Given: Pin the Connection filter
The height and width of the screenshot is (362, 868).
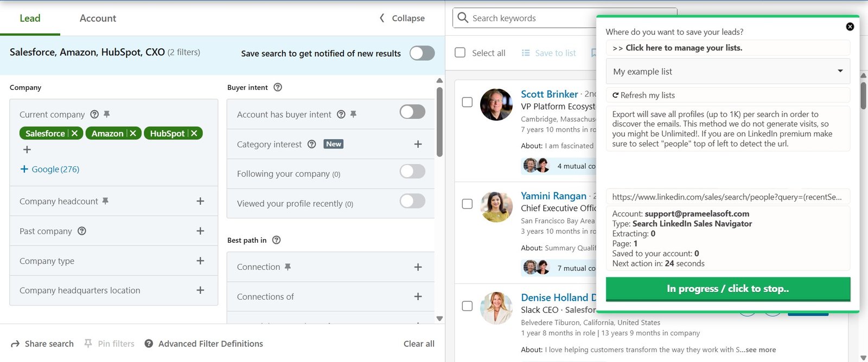Looking at the screenshot, I should (x=288, y=267).
